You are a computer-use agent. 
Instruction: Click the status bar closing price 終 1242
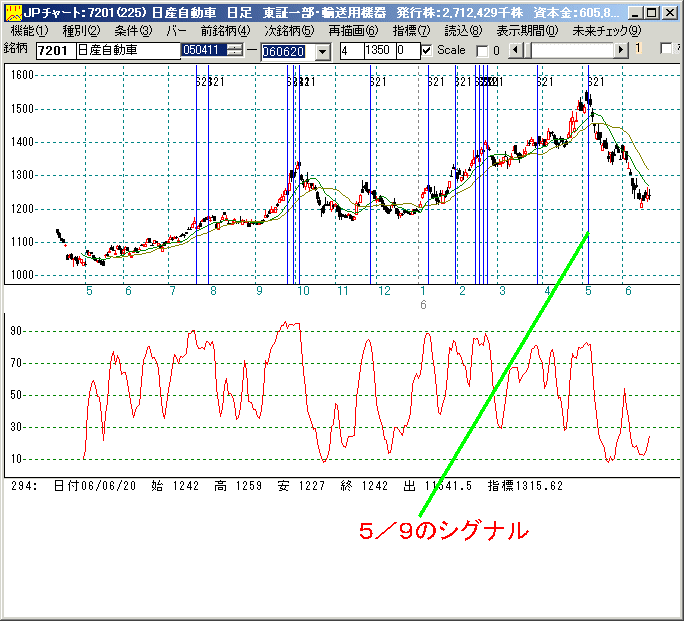tap(364, 486)
